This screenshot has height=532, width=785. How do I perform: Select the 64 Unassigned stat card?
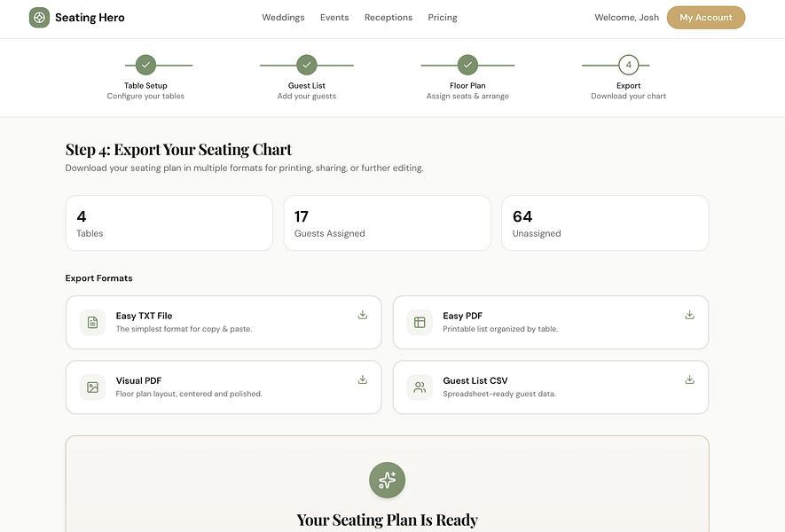(605, 223)
